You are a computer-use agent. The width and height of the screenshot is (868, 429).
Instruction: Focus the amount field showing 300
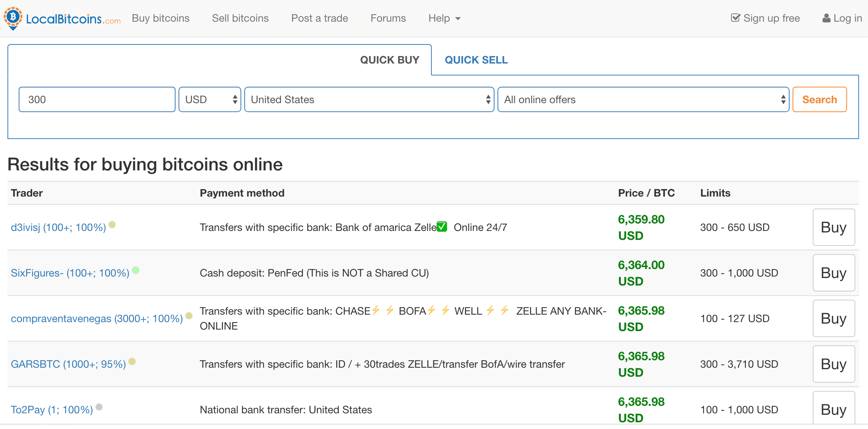tap(97, 99)
